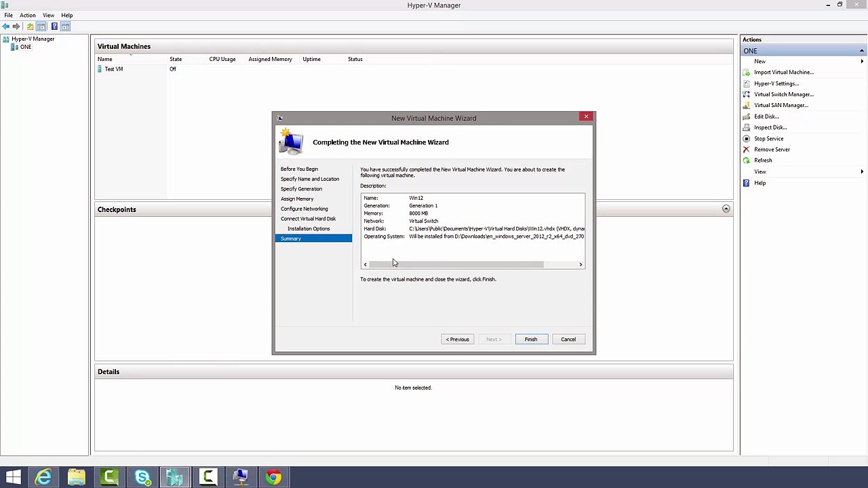Select the Summary wizard step
Screen dimensions: 868x488
(314, 239)
